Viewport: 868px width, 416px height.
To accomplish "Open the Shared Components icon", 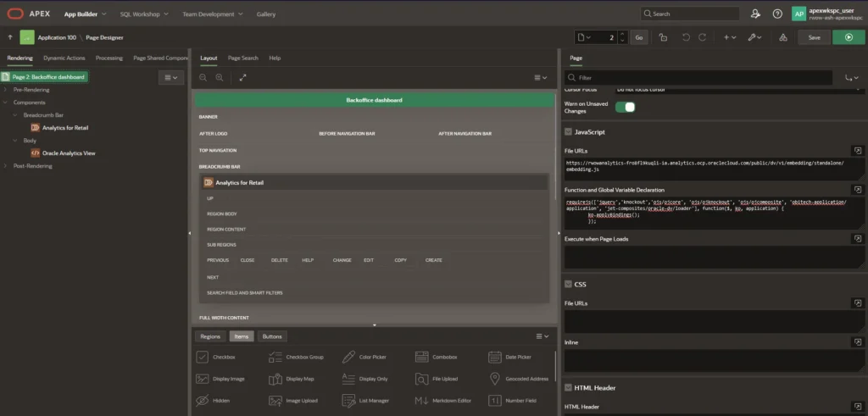I will tap(783, 37).
